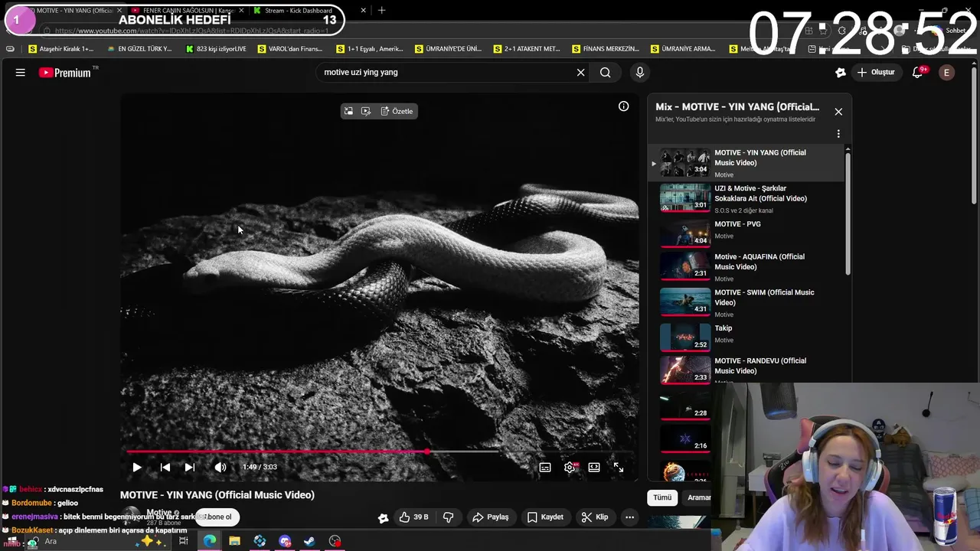This screenshot has width=980, height=551.
Task: Click the Özetle summarize button
Action: coord(397,111)
